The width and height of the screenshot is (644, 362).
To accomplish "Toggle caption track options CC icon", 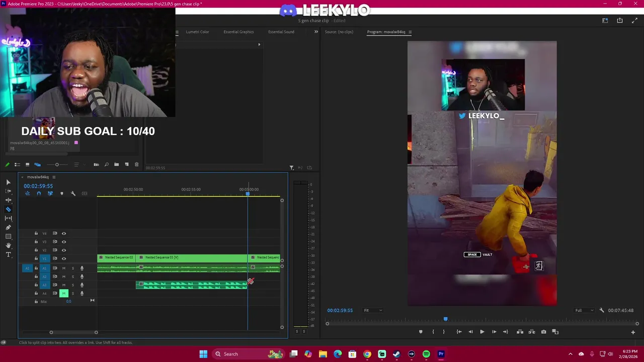I will [x=85, y=194].
